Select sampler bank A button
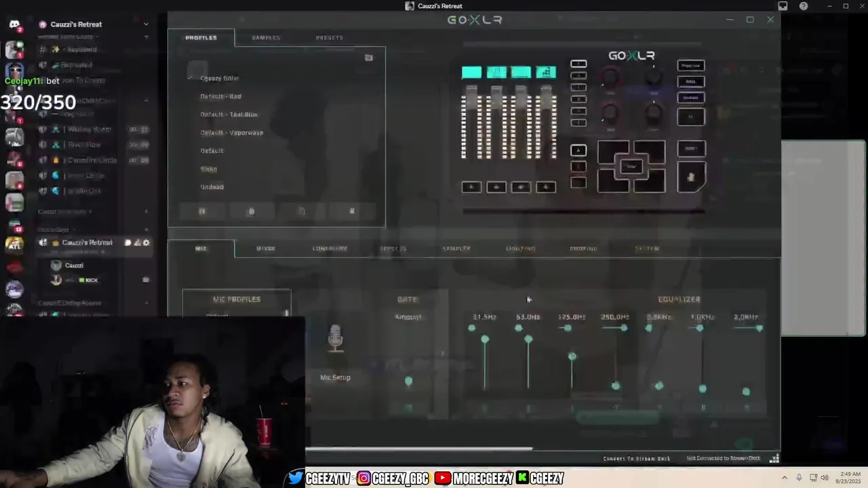 click(578, 150)
